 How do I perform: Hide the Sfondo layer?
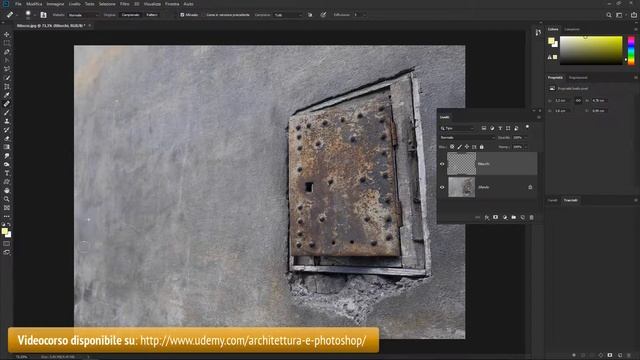point(442,187)
